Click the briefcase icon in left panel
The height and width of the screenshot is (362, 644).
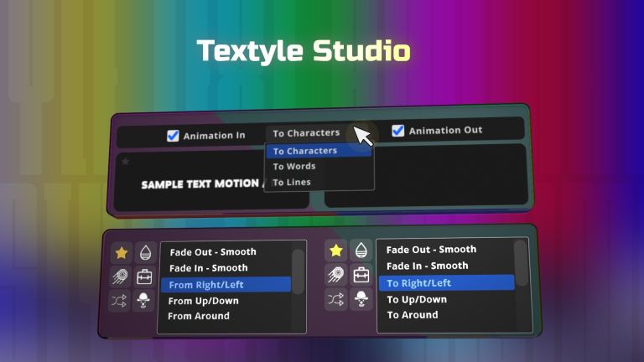tap(144, 277)
